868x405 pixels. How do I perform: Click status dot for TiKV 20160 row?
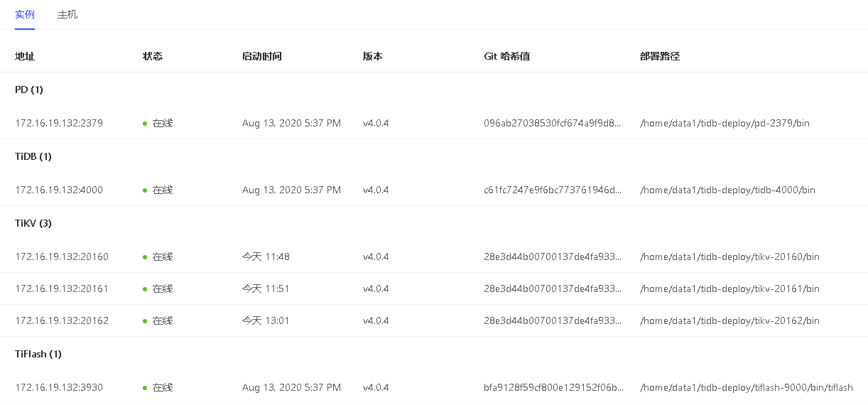[145, 257]
